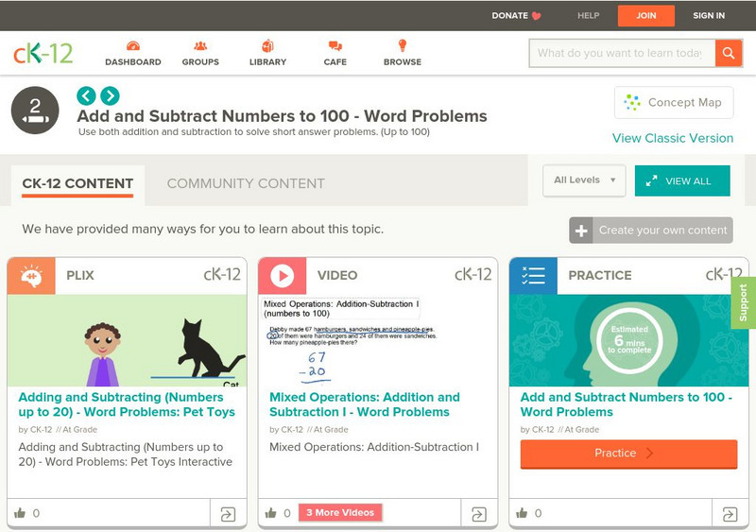This screenshot has width=756, height=532.
Task: Click the View All button
Action: click(x=682, y=180)
